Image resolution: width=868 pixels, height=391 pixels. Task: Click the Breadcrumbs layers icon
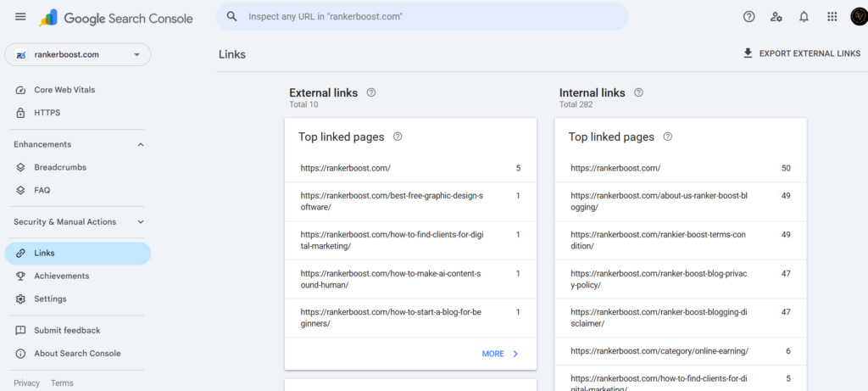20,167
